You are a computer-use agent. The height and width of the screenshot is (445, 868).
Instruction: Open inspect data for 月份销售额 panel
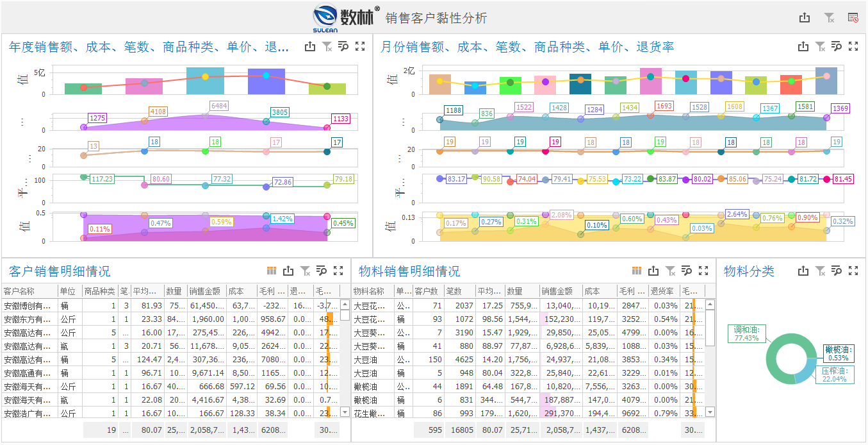[x=837, y=46]
